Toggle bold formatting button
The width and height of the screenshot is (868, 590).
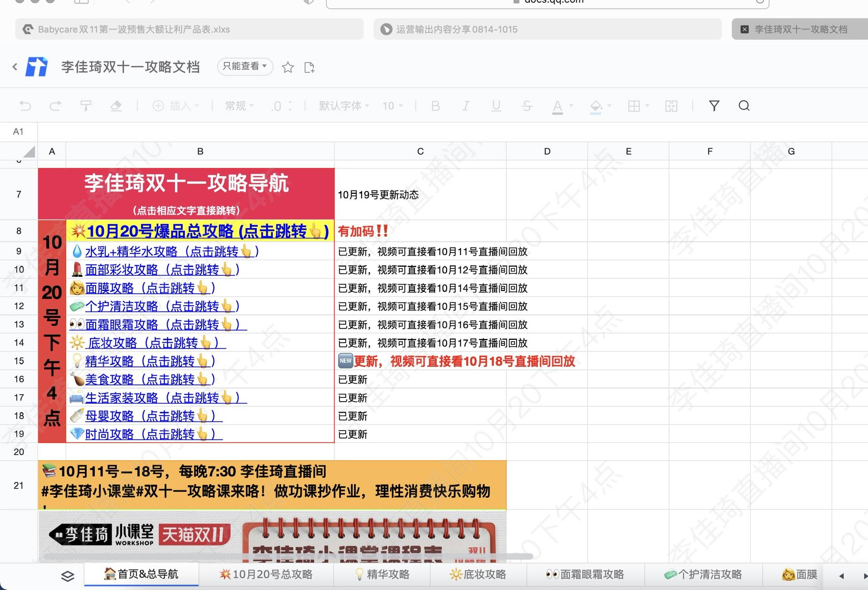pos(435,106)
